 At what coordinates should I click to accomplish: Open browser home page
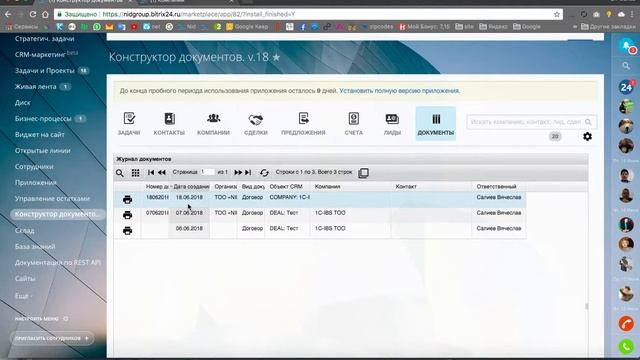point(45,14)
